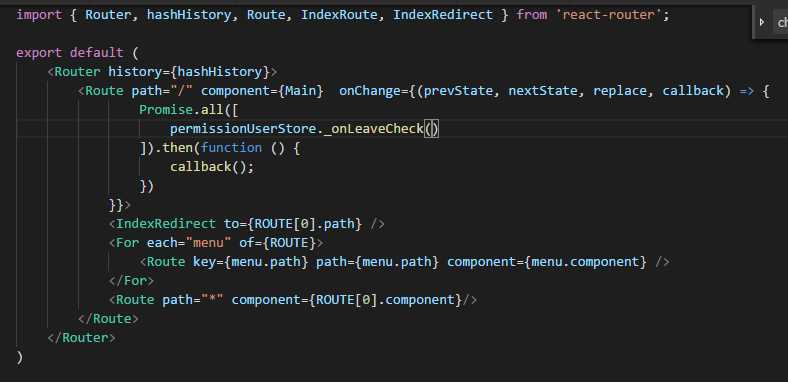Click the 'from' keyword in import line
Viewport: 788px width, 382px height.
pos(531,15)
